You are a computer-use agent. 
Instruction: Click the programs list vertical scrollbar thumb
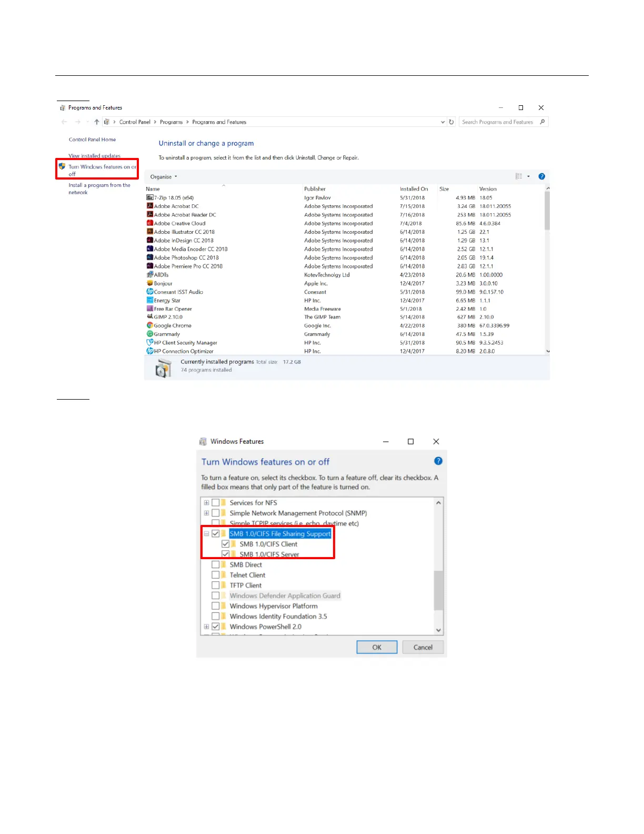(547, 211)
